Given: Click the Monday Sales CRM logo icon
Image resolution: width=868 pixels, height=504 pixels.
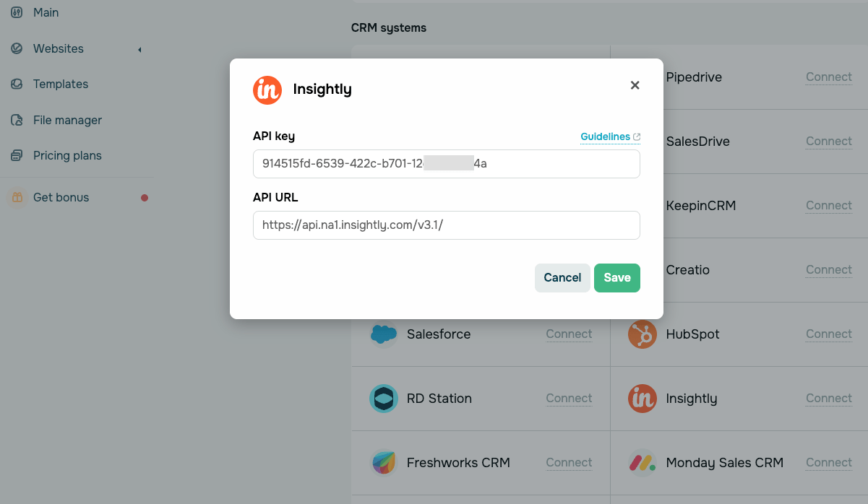Looking at the screenshot, I should pos(643,463).
